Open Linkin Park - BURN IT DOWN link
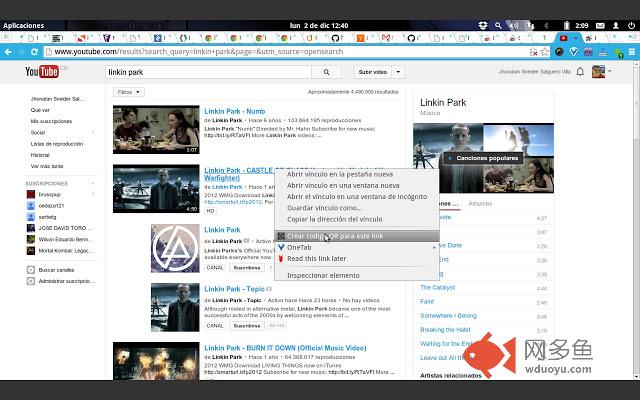Viewport: 640px width, 400px height. point(285,348)
